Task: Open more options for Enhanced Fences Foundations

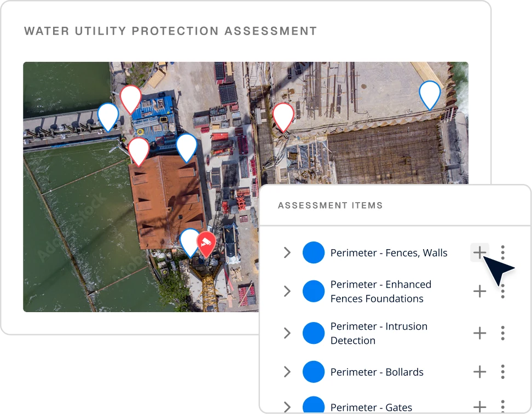Action: pos(502,291)
